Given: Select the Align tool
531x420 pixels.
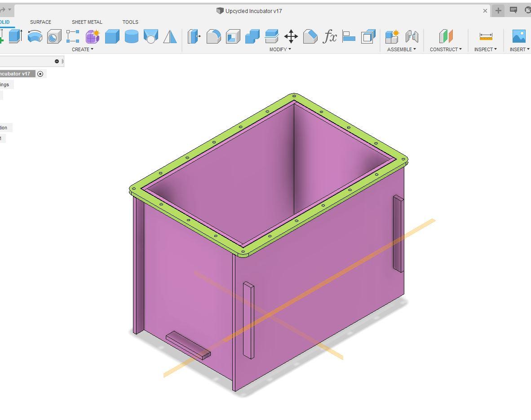Looking at the screenshot, I should [x=349, y=36].
